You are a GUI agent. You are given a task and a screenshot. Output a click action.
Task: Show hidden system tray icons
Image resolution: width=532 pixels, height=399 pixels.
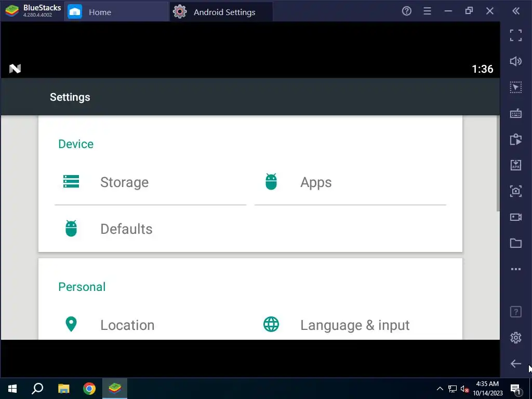(x=440, y=389)
